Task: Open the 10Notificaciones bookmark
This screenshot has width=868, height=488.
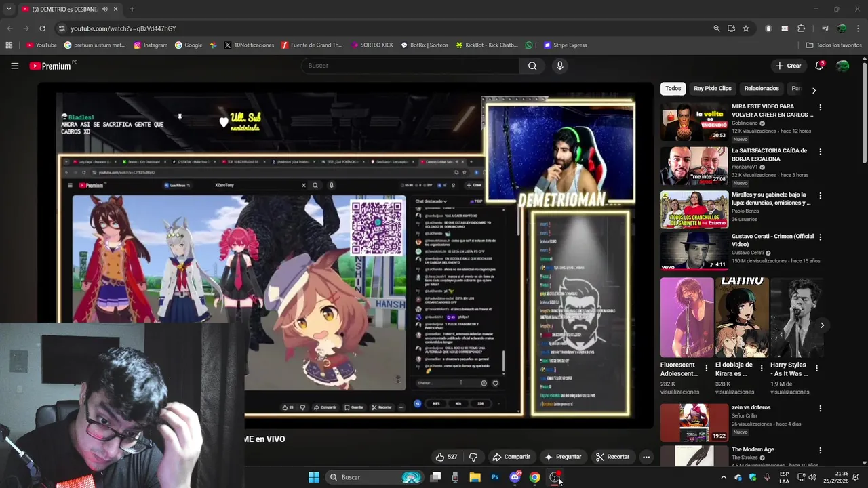Action: click(249, 45)
